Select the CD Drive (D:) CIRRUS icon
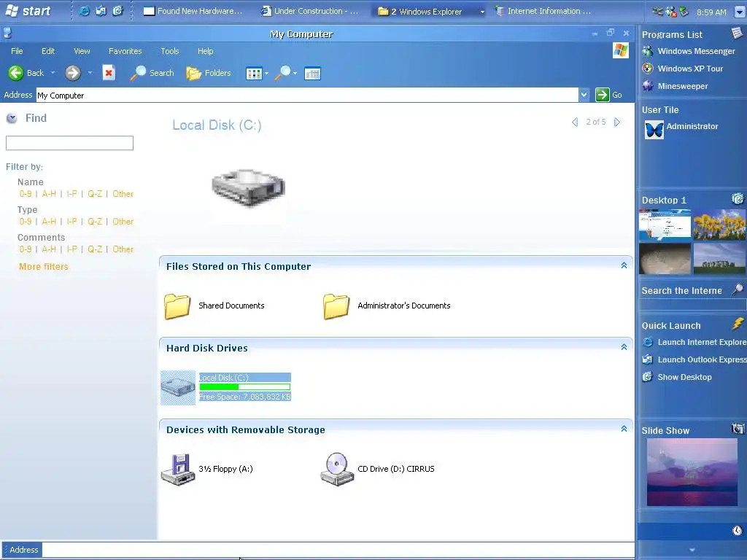This screenshot has height=560, width=747. (x=337, y=469)
